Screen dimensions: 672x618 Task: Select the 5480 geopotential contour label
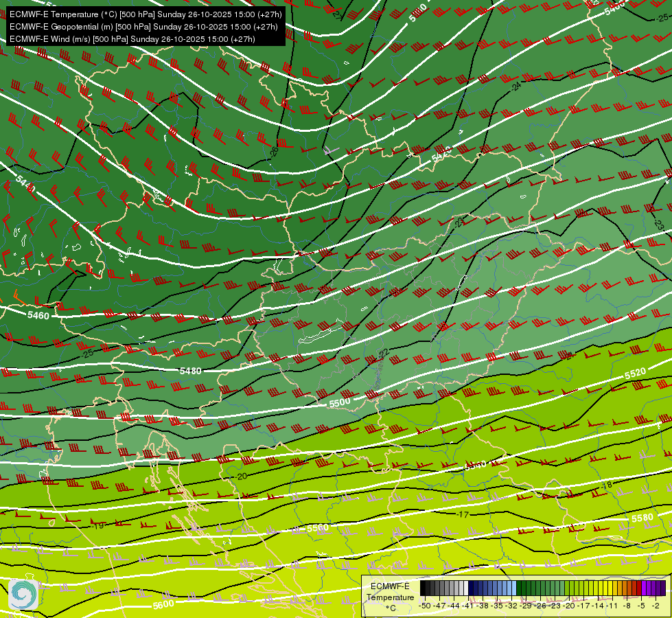point(190,371)
